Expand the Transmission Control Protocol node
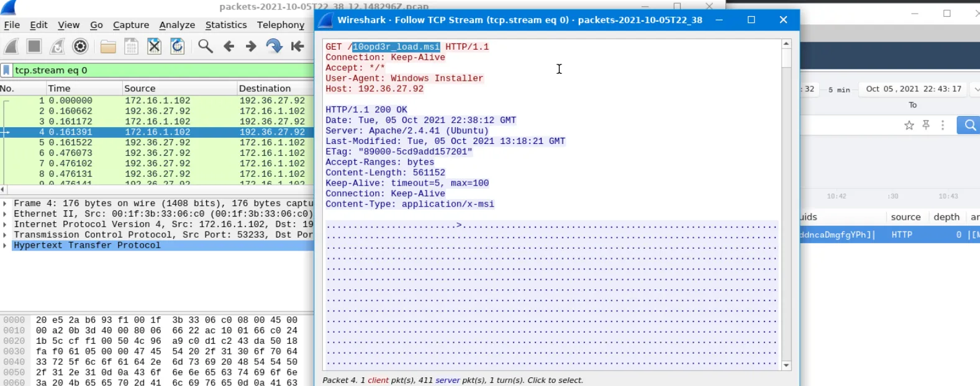The width and height of the screenshot is (980, 386). click(5, 235)
